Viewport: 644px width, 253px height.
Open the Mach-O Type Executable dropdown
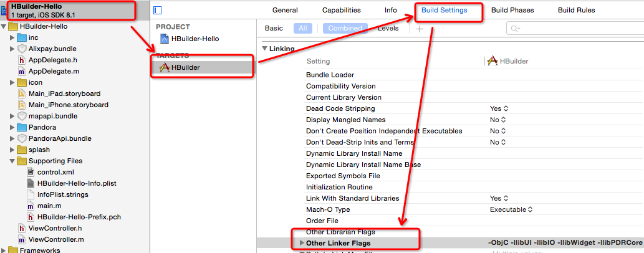(x=511, y=209)
